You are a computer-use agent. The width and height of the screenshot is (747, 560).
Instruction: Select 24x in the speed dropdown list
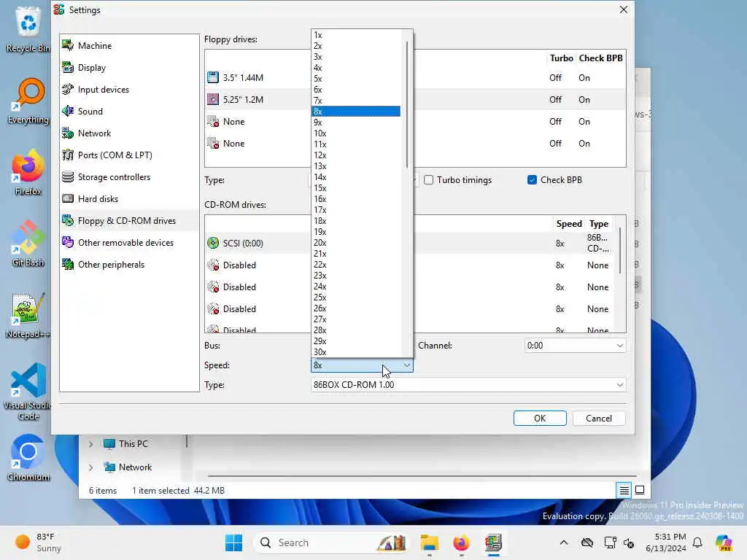click(356, 287)
